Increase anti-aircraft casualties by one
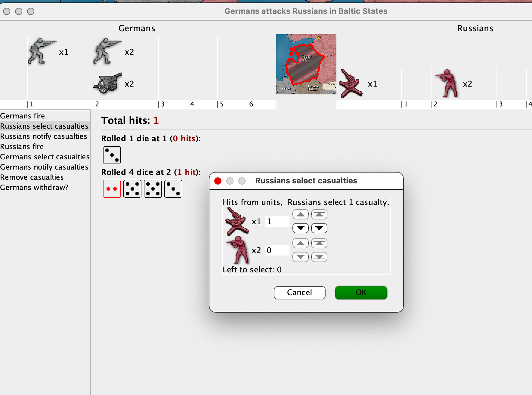The image size is (532, 395). pos(300,215)
